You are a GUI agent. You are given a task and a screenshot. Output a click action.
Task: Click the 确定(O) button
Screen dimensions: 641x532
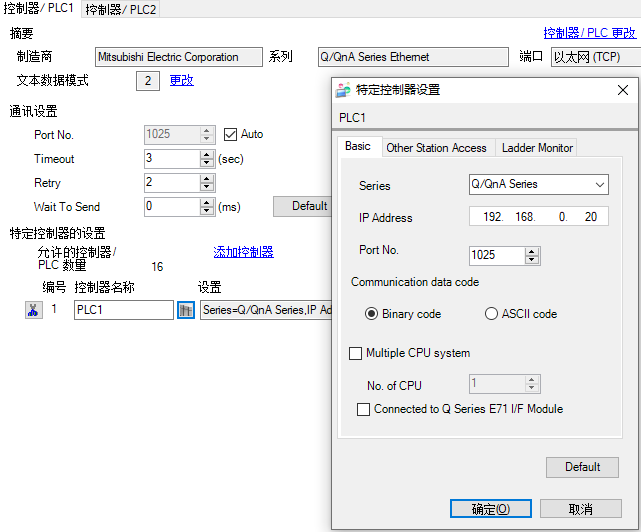coord(490,509)
